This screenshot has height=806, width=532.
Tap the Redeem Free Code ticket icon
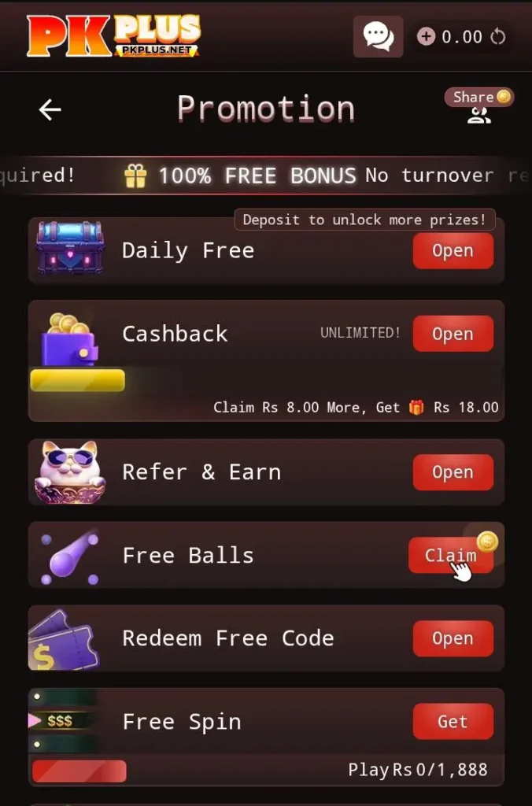click(x=63, y=639)
